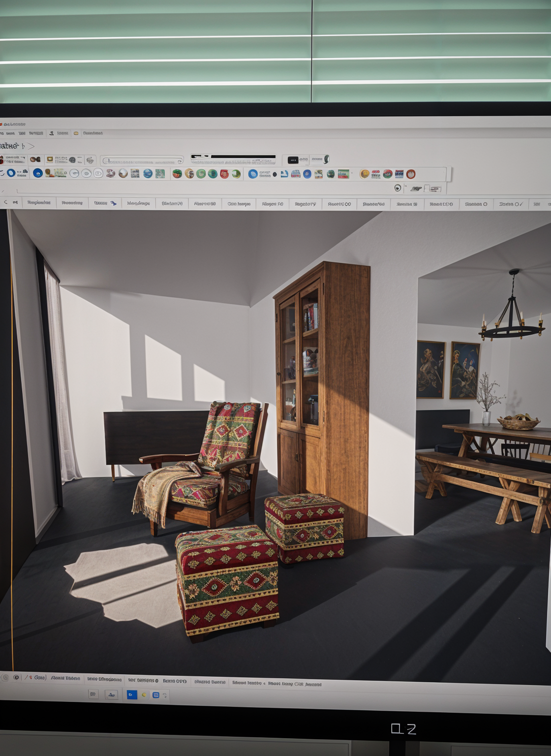The image size is (551, 756).
Task: Select the green grid icon in toolbar
Action: (160, 173)
